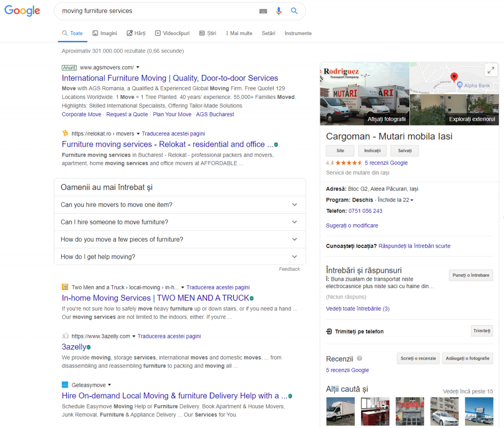Click '5 recenzii Google' under Recenzii heading

coord(347,370)
